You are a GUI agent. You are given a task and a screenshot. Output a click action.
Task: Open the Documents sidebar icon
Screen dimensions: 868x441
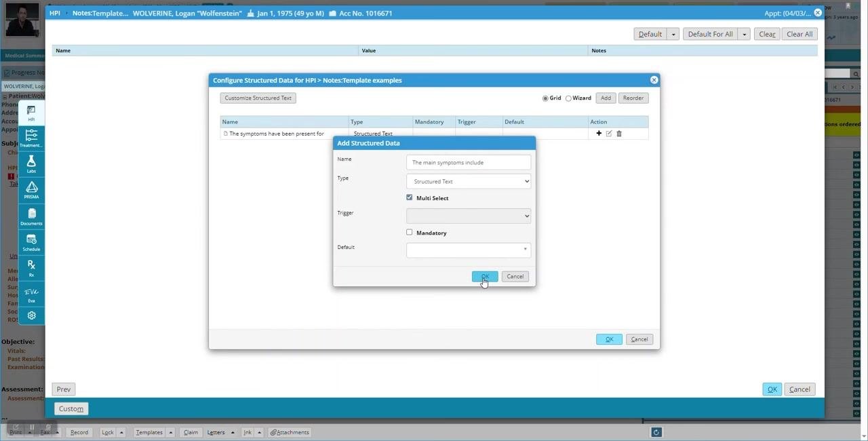31,216
